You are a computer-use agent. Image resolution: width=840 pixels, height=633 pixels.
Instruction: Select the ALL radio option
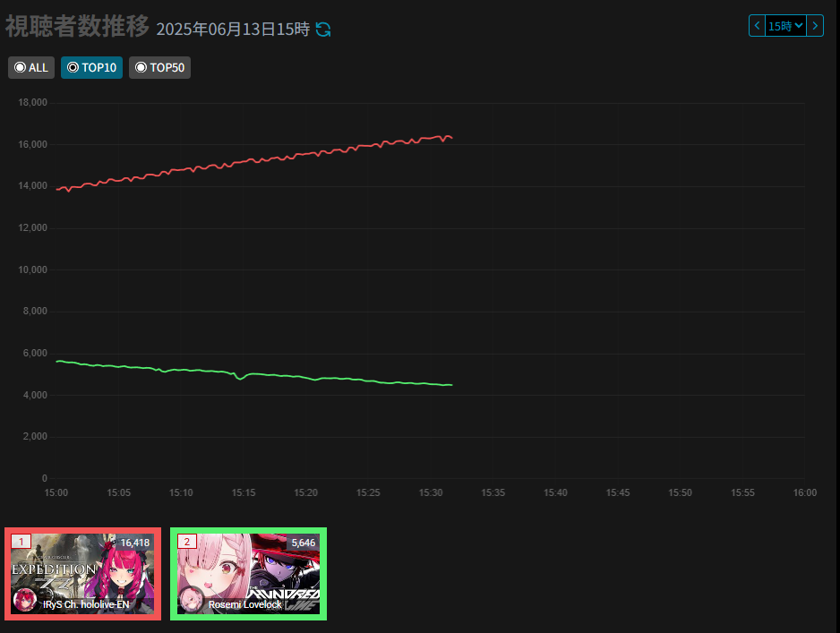(31, 67)
